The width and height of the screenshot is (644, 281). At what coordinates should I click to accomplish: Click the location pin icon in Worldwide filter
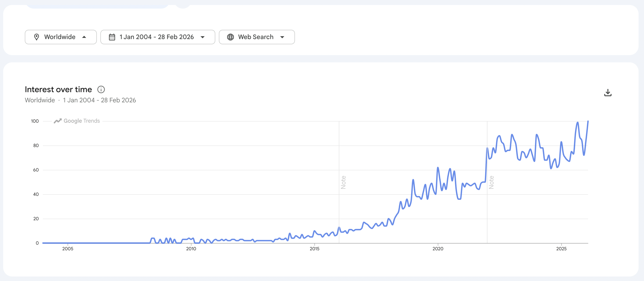coord(37,37)
